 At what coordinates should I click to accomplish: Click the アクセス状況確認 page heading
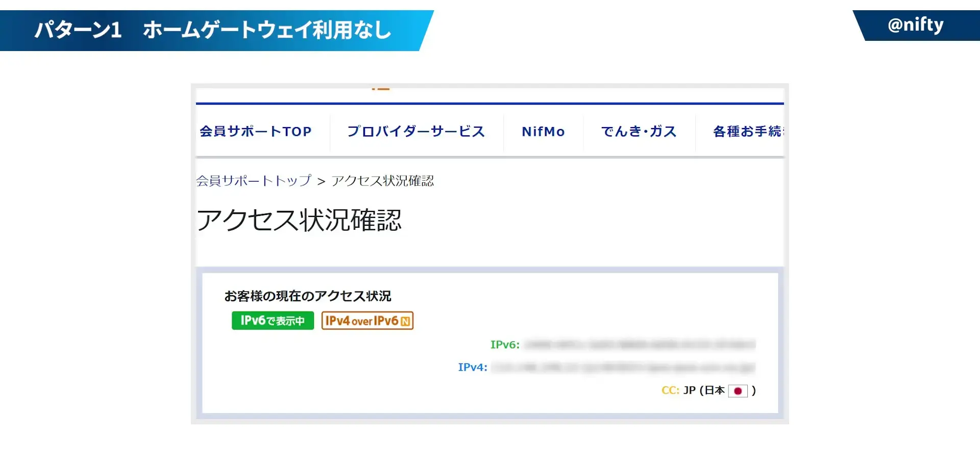299,220
